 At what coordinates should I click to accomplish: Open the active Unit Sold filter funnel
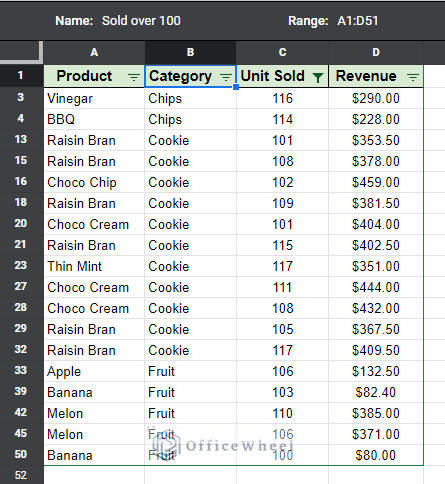318,77
